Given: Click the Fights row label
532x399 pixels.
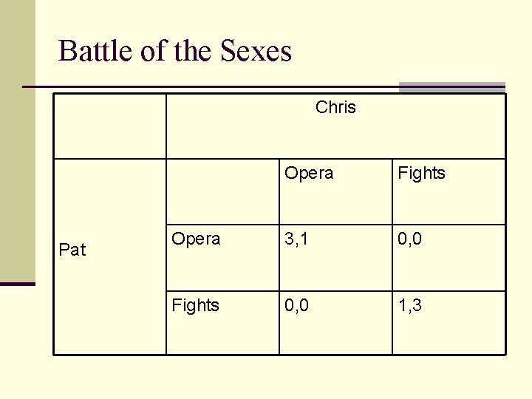Looking at the screenshot, I should pyautogui.click(x=195, y=305).
